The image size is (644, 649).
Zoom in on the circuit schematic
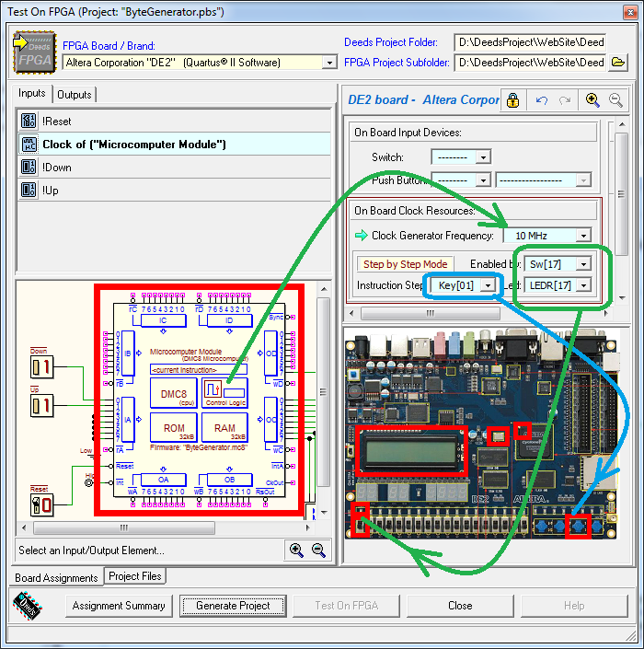coord(296,550)
